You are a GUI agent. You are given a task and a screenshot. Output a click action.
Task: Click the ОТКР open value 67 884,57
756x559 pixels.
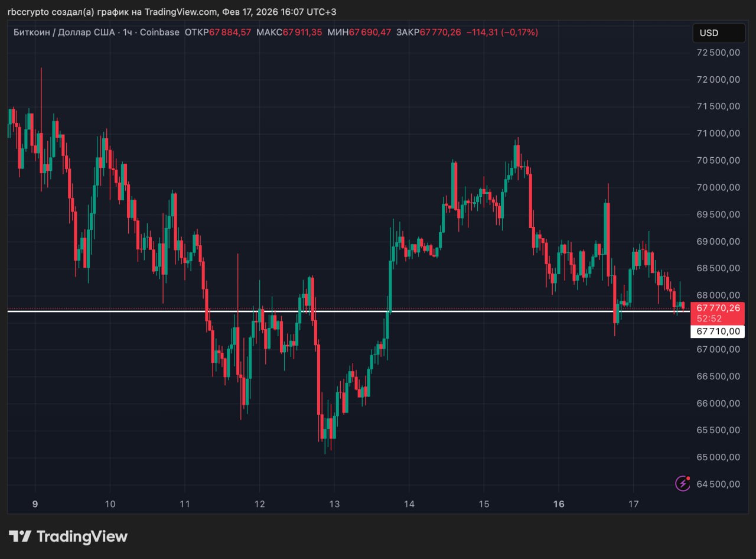[x=230, y=32]
